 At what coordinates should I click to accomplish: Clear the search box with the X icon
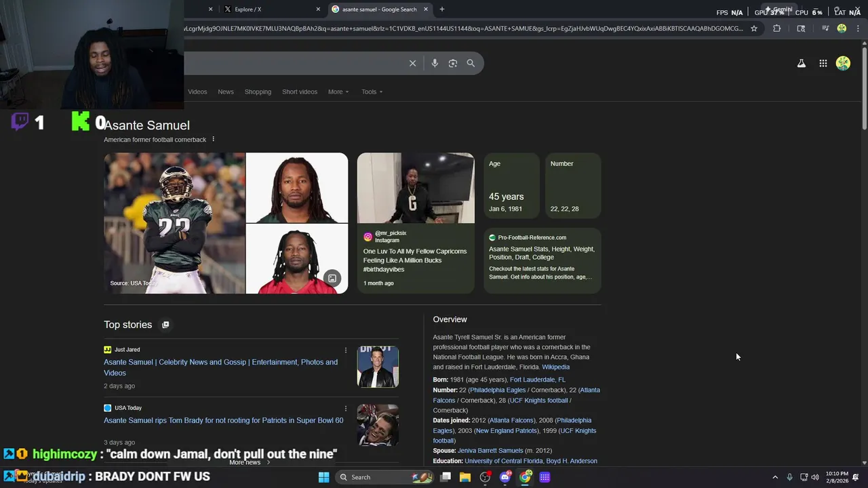point(412,63)
